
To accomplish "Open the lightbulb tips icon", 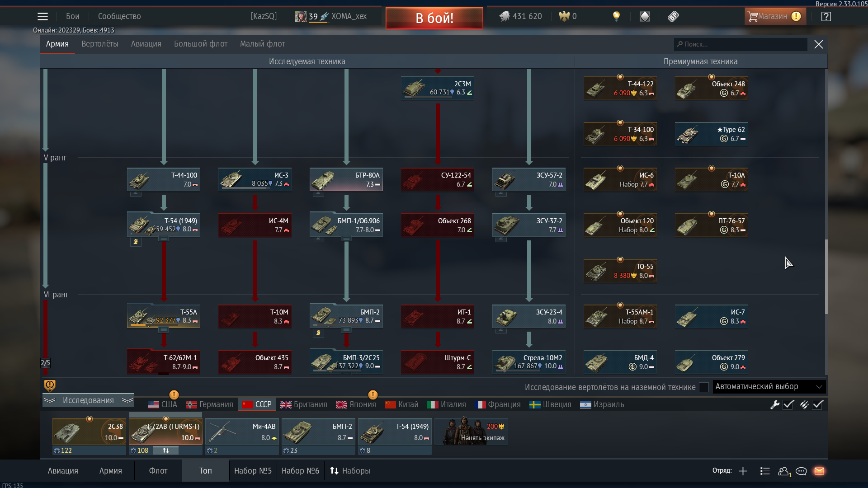I will (x=616, y=16).
